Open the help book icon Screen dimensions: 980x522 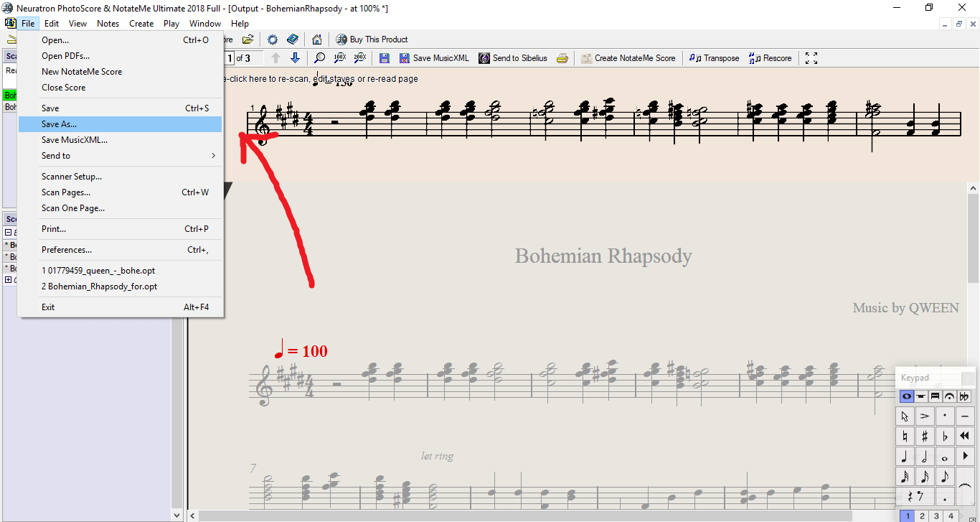point(292,39)
